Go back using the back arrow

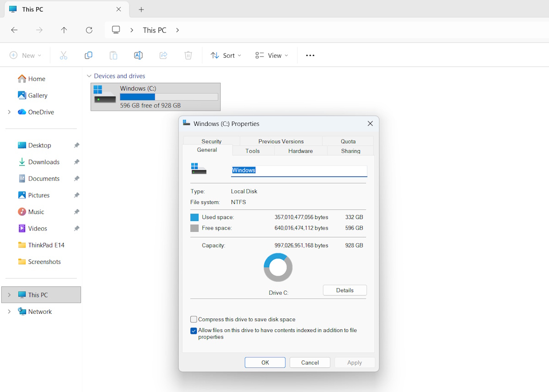pos(14,30)
